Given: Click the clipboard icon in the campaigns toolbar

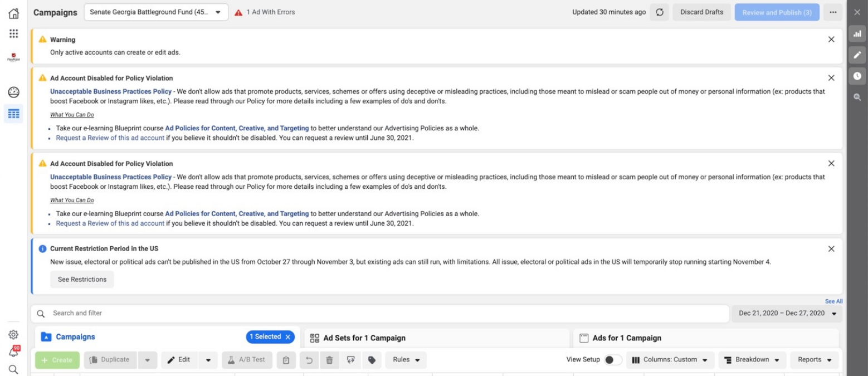Looking at the screenshot, I should 286,360.
